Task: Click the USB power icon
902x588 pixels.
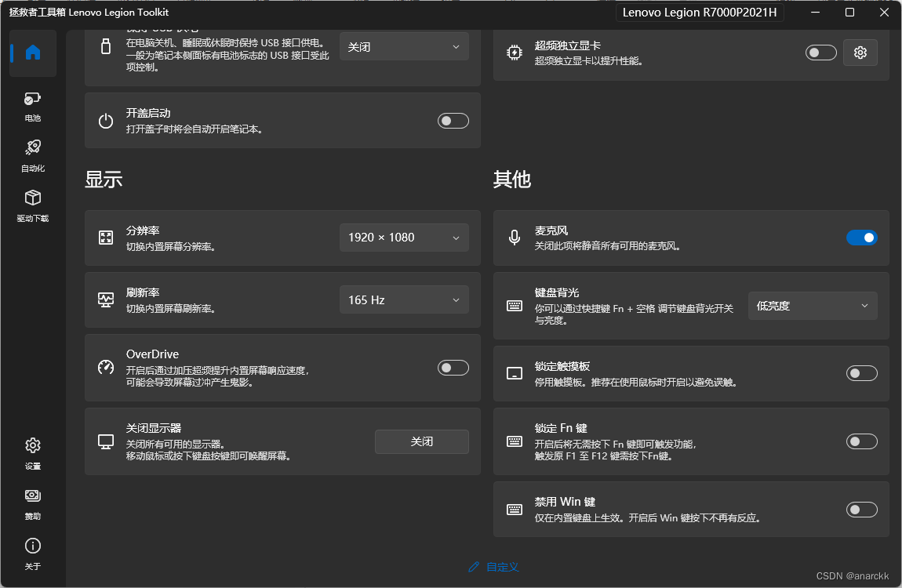Action: pyautogui.click(x=106, y=46)
